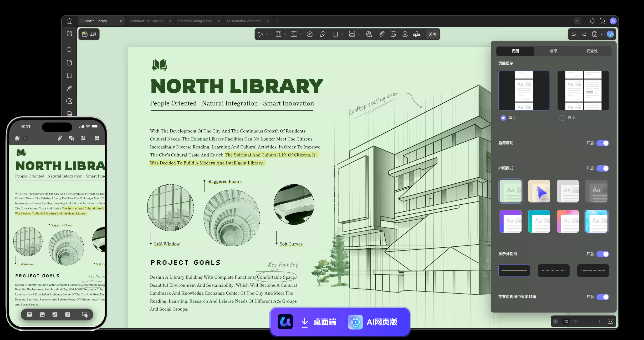
Task: Disable the 护眼模式 eye protection switch
Action: click(x=603, y=168)
